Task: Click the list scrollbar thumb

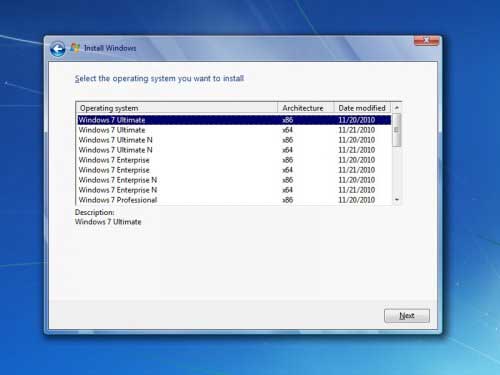Action: (397, 130)
